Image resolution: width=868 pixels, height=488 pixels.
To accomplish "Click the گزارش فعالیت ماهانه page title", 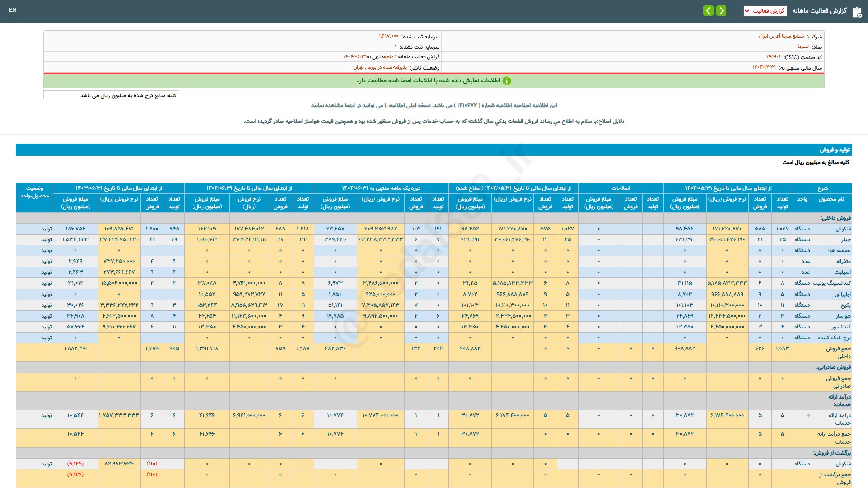I will click(x=819, y=11).
